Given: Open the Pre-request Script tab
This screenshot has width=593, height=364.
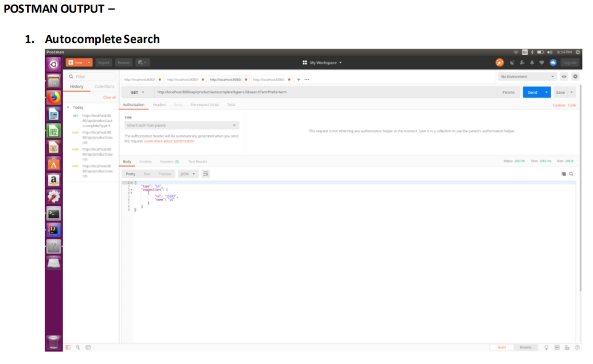Looking at the screenshot, I should point(205,105).
